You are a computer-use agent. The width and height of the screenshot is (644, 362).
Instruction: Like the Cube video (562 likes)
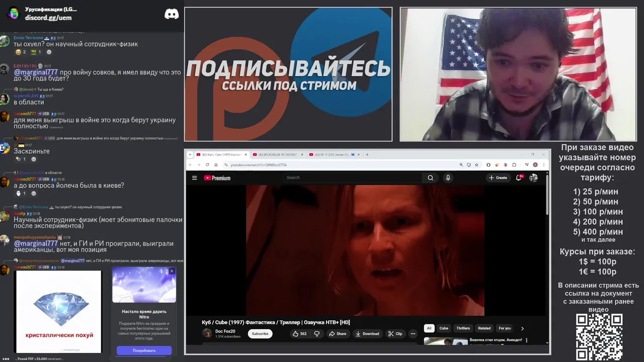300,333
